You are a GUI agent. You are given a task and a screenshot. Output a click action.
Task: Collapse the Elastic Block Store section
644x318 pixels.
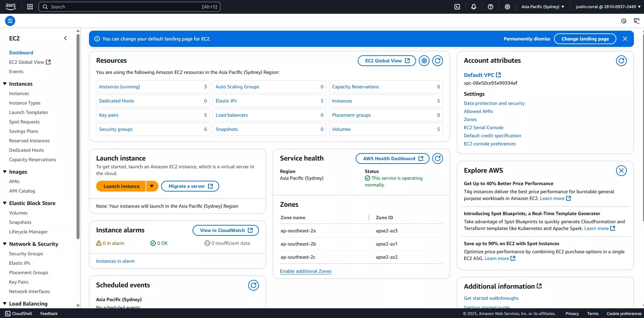(x=5, y=203)
